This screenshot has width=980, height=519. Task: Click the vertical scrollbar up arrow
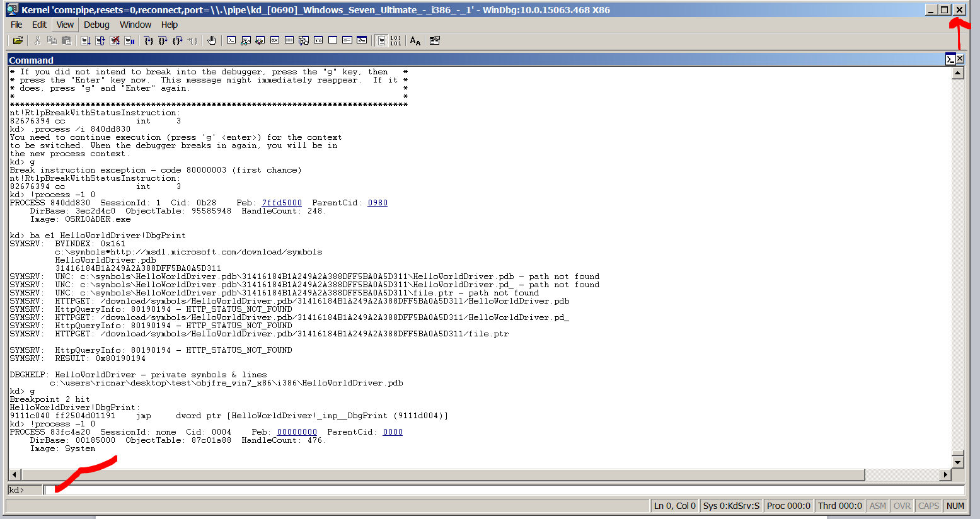pyautogui.click(x=957, y=73)
